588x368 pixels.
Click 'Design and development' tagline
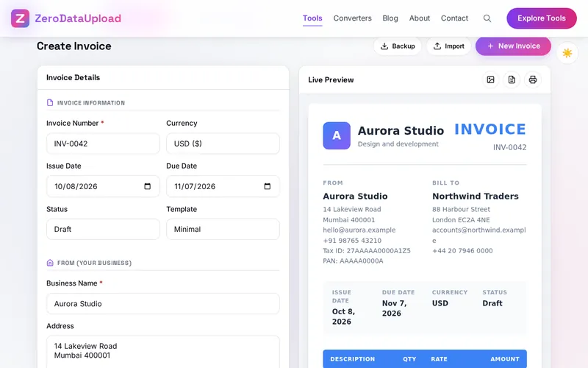point(398,144)
